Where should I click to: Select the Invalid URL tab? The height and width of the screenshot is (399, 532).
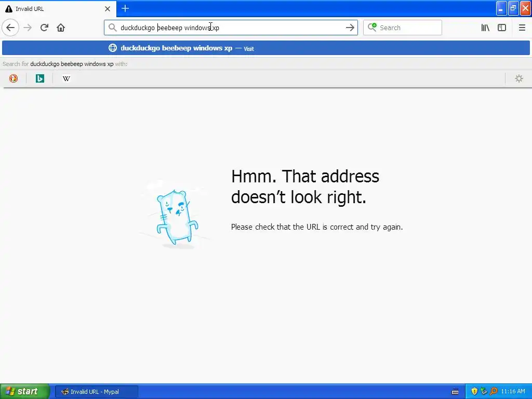pyautogui.click(x=58, y=9)
